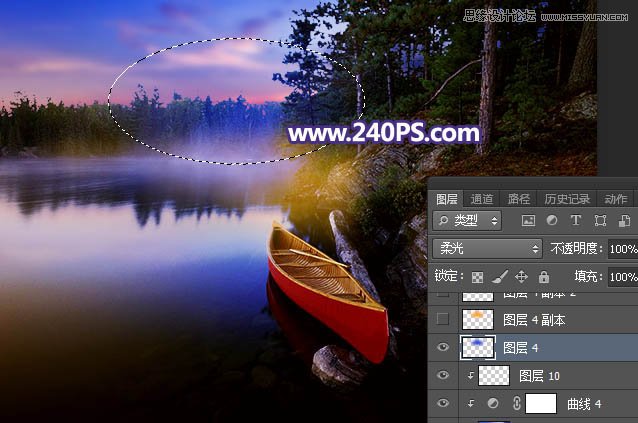Show the hidden 图层 4 副本 layer

click(x=443, y=319)
